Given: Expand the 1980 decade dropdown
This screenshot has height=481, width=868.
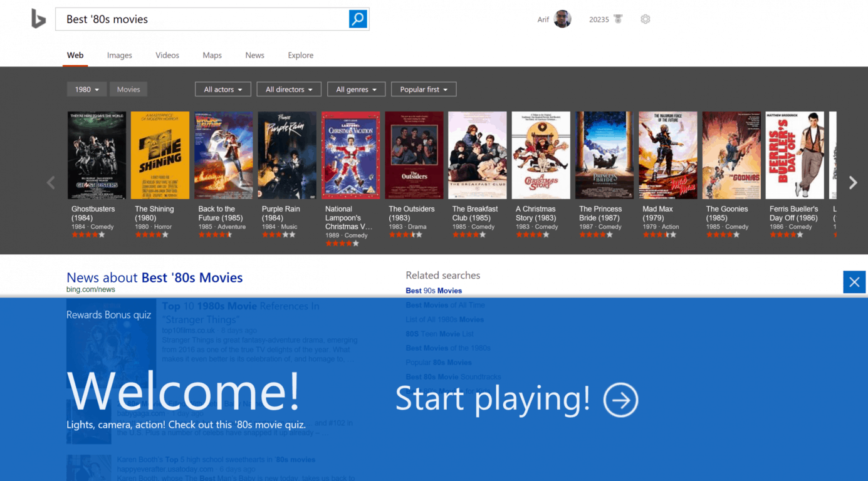Looking at the screenshot, I should pos(86,90).
